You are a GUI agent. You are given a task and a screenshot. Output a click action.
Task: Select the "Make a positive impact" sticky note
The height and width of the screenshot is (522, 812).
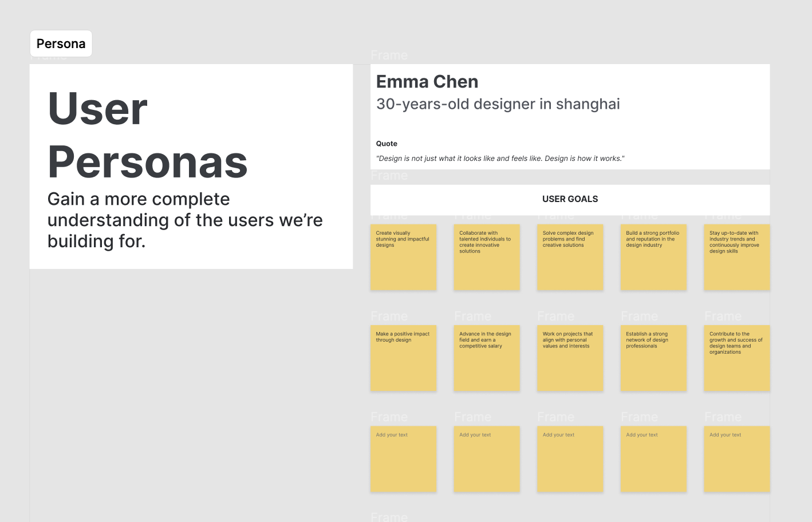click(x=403, y=358)
